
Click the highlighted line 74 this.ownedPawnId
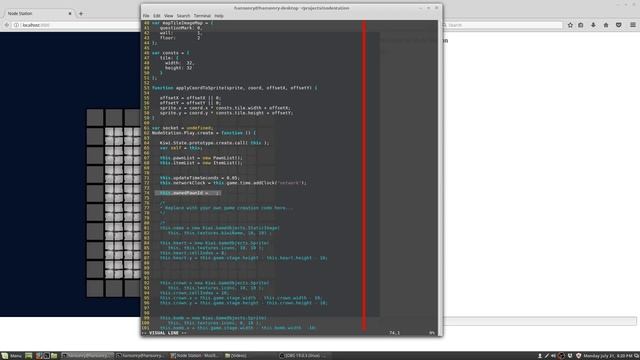coord(188,193)
